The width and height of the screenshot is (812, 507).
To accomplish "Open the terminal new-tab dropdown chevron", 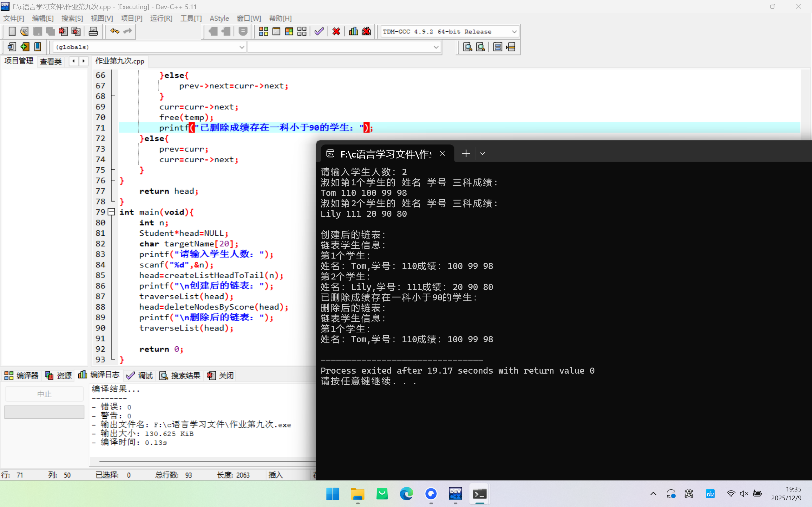I will click(x=482, y=154).
